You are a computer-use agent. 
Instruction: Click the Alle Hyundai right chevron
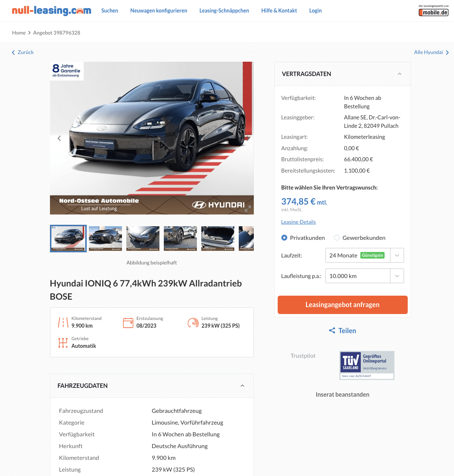447,53
